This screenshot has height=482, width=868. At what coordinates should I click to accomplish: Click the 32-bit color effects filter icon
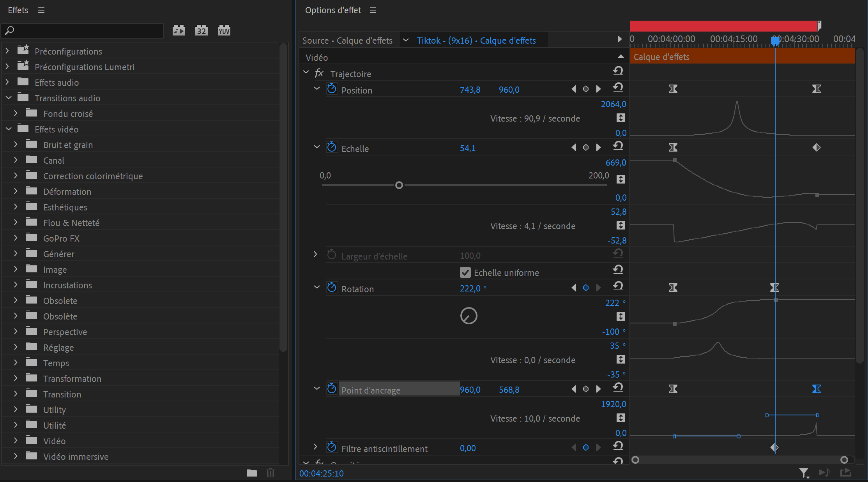(x=201, y=30)
